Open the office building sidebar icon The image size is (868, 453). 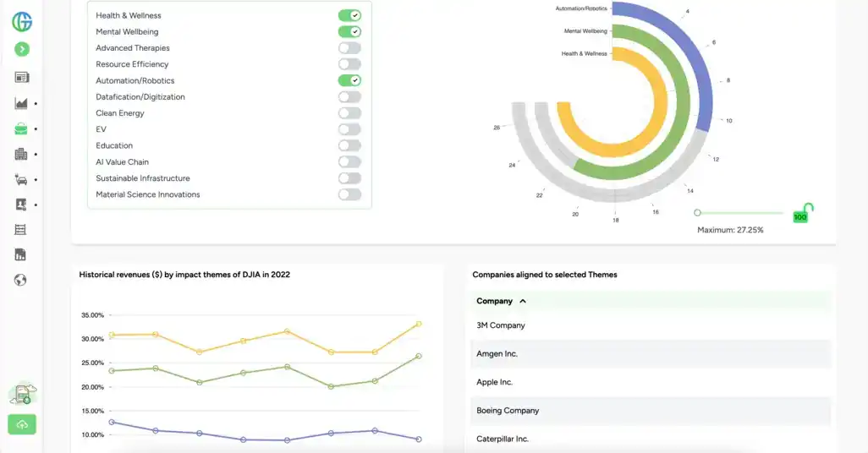click(x=22, y=154)
